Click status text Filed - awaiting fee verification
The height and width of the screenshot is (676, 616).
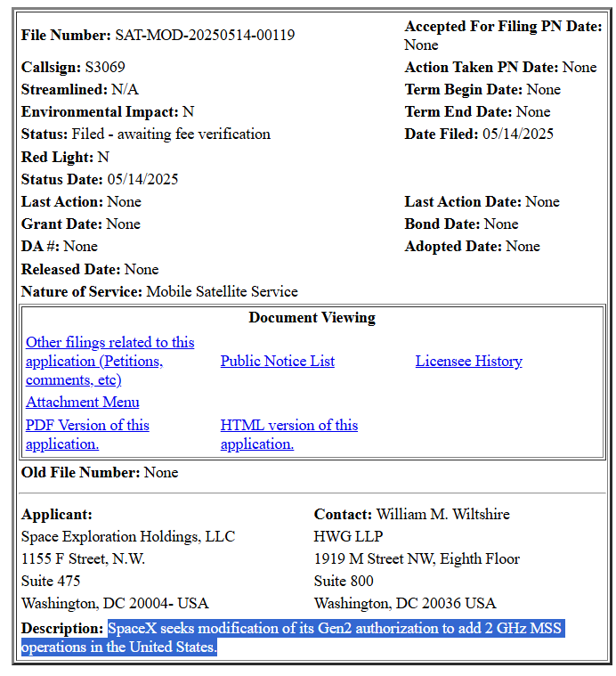(171, 134)
